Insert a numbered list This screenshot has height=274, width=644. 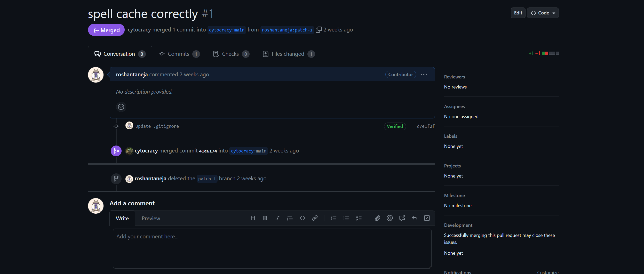[x=333, y=218]
